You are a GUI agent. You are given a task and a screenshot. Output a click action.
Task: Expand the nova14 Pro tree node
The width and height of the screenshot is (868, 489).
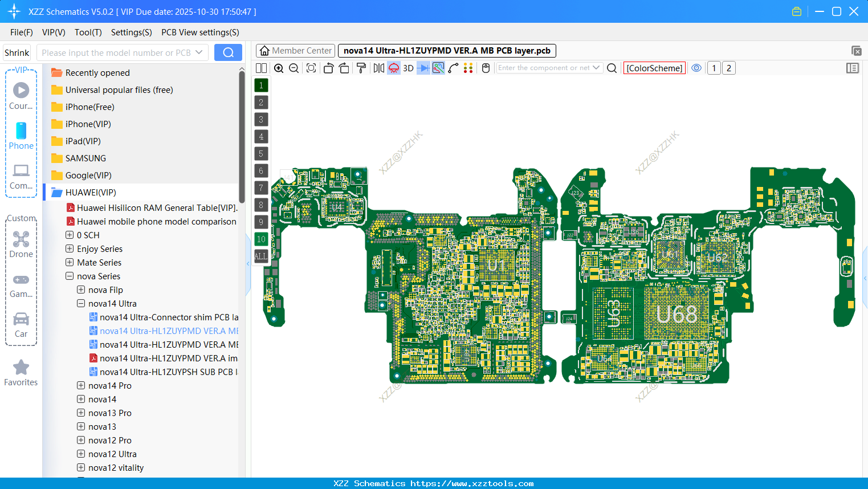pyautogui.click(x=81, y=386)
